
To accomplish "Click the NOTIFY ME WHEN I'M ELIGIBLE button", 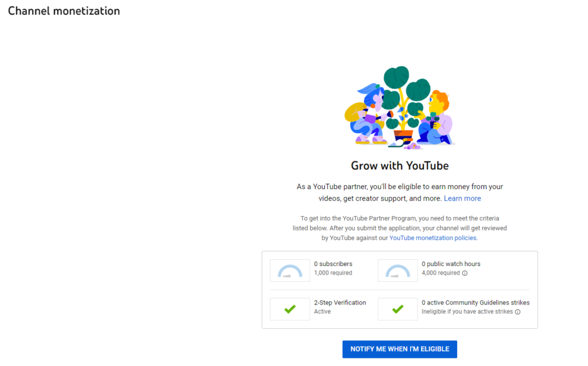I will pyautogui.click(x=400, y=349).
